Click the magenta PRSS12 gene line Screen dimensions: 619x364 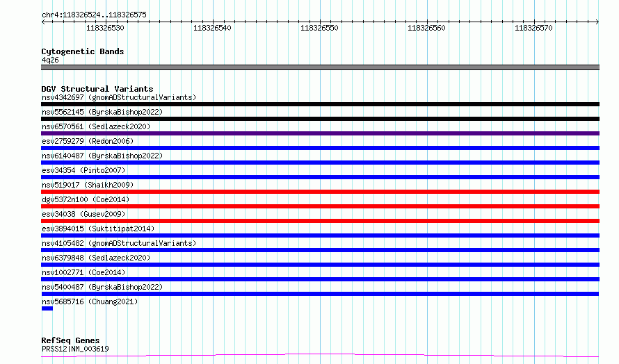[320, 356]
